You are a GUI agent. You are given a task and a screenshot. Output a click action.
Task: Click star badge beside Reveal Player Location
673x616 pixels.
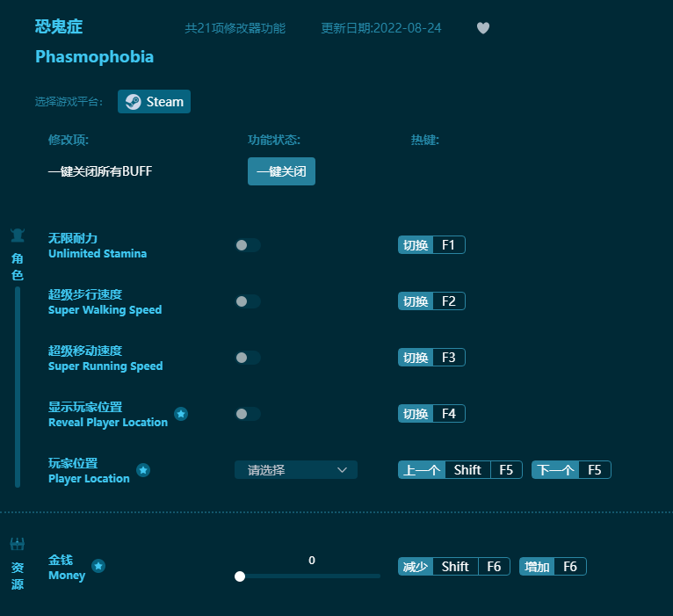pos(181,414)
